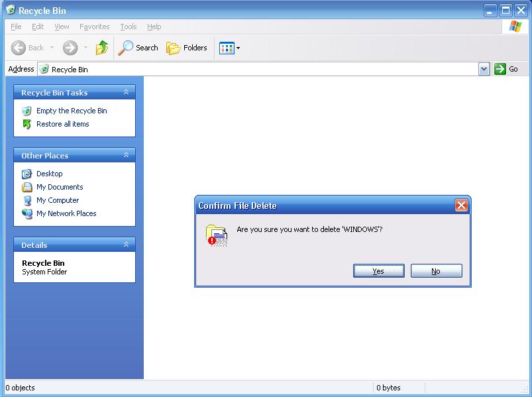Collapse the Details panel
The width and height of the screenshot is (532, 397).
tap(126, 245)
